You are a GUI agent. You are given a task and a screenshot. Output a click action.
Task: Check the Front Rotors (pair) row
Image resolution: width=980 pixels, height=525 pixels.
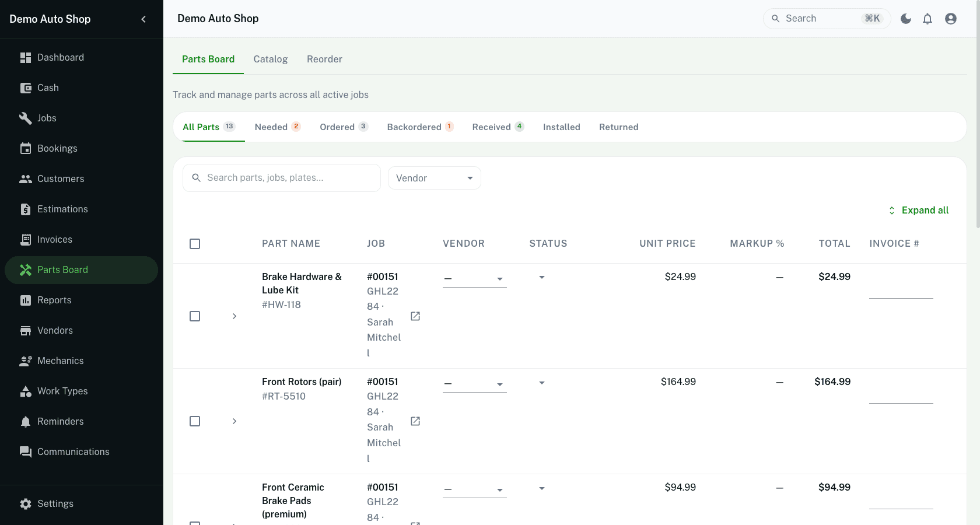click(195, 421)
